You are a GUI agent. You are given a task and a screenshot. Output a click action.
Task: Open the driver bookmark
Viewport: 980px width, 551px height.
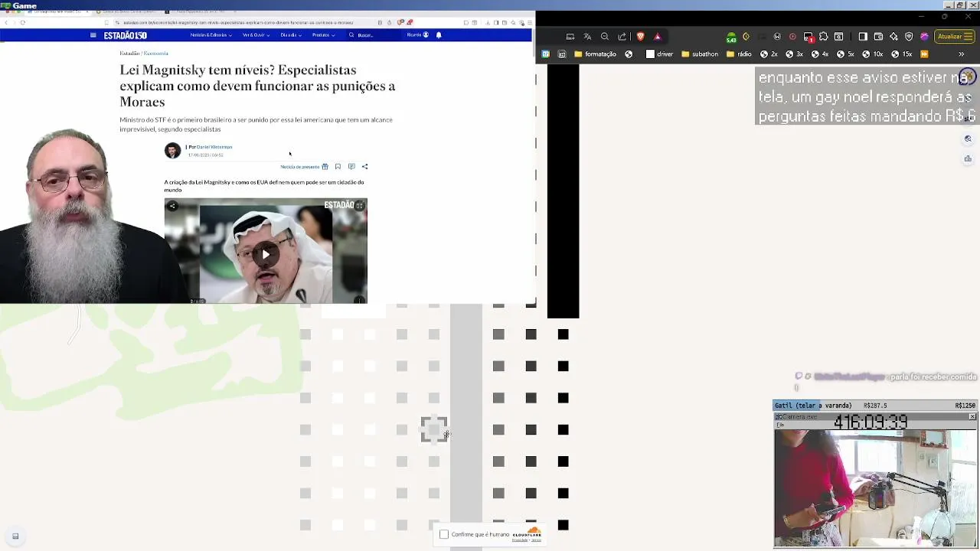(659, 54)
